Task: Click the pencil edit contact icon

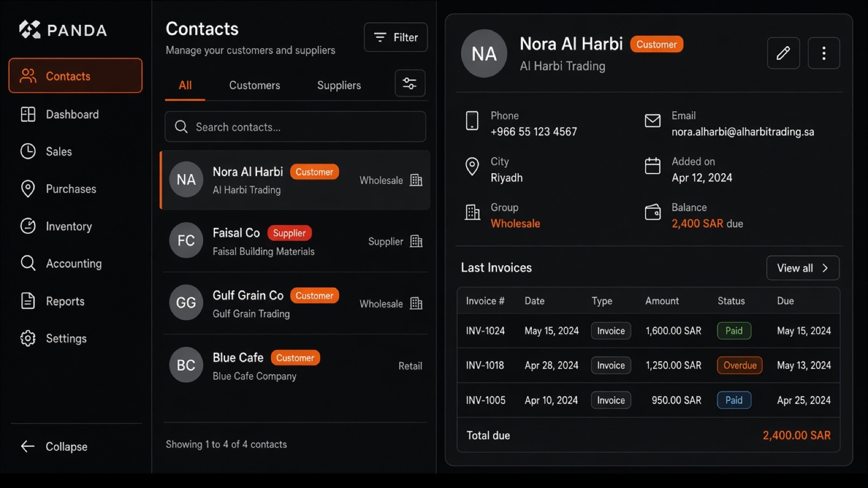Action: (783, 53)
